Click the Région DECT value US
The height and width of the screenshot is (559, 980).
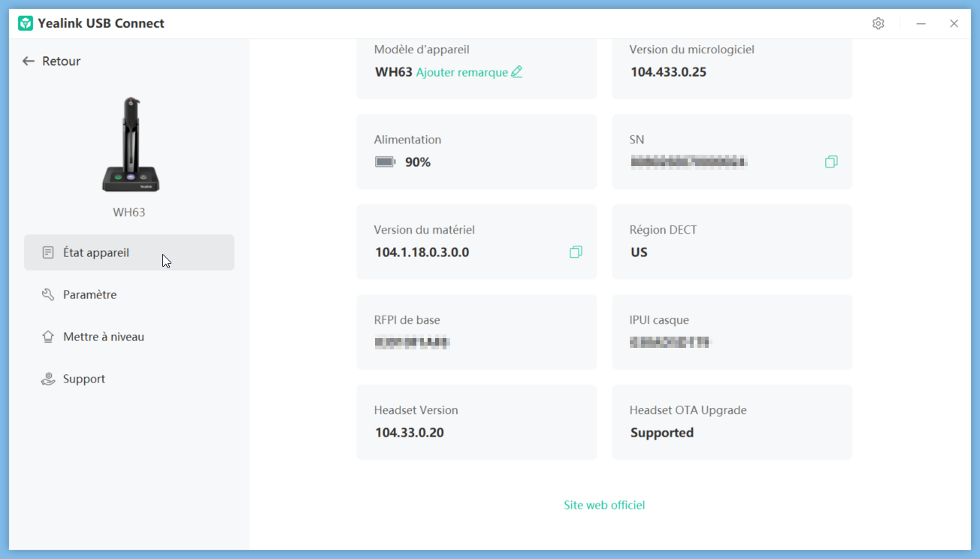639,252
